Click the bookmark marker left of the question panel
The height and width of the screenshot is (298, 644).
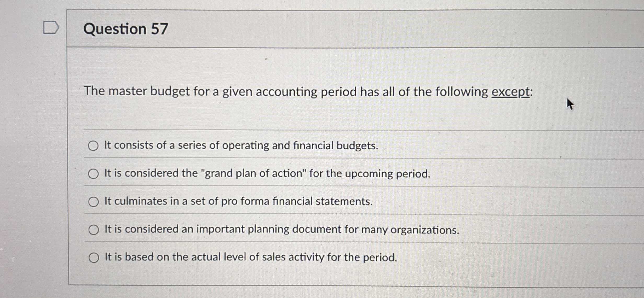pos(50,27)
